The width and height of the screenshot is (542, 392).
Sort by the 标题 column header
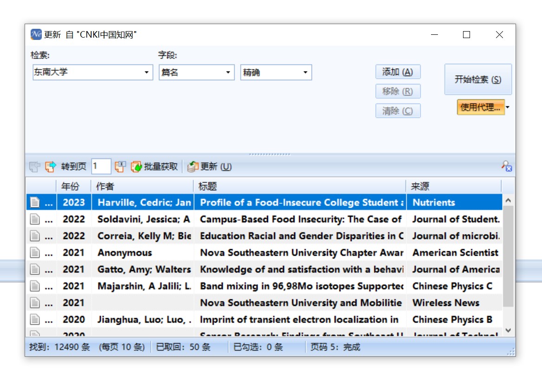coord(300,186)
